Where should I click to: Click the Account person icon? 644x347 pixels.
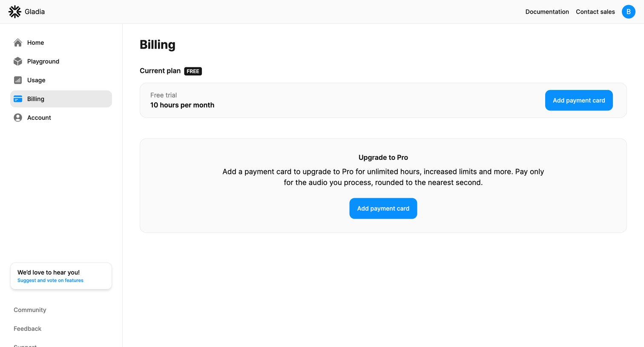(x=18, y=118)
